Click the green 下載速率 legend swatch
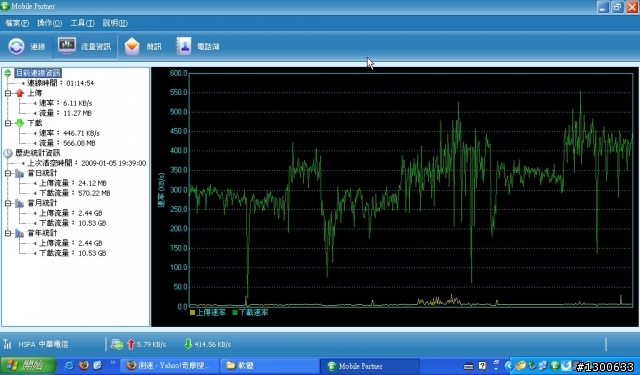This screenshot has width=640, height=375. click(235, 313)
